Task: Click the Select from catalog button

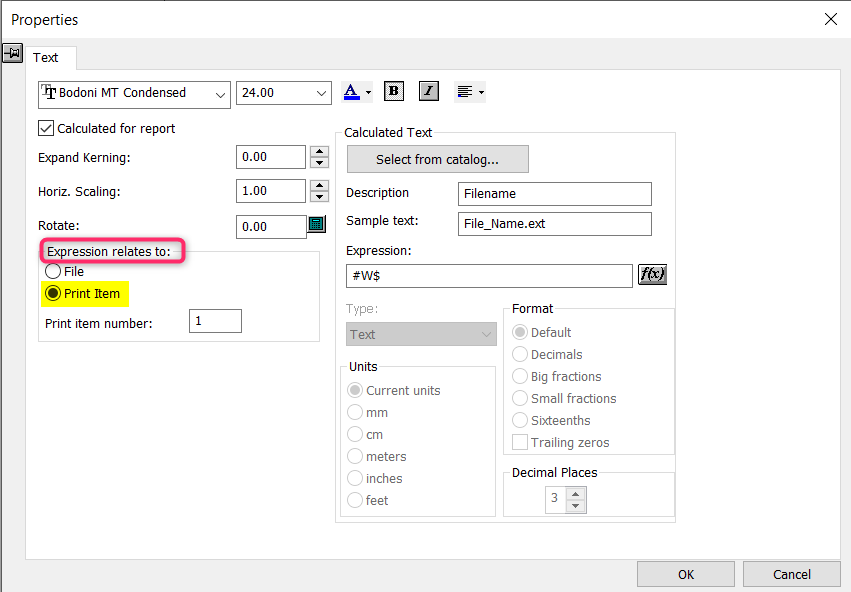Action: click(437, 159)
